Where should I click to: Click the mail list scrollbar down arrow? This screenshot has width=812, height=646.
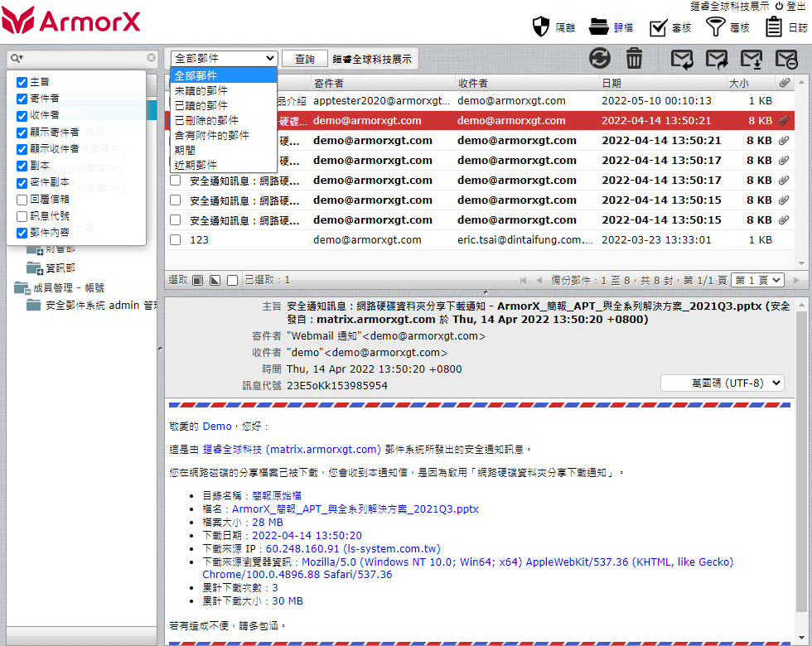coord(802,263)
